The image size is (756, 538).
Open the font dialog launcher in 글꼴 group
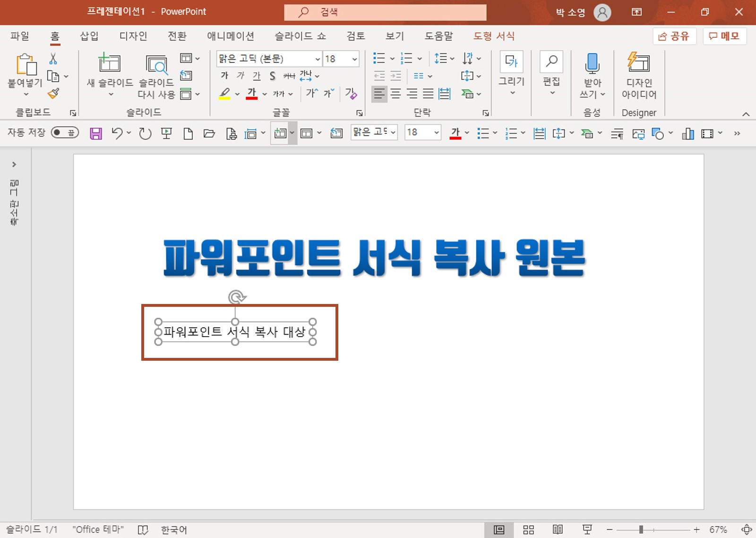[x=360, y=113]
